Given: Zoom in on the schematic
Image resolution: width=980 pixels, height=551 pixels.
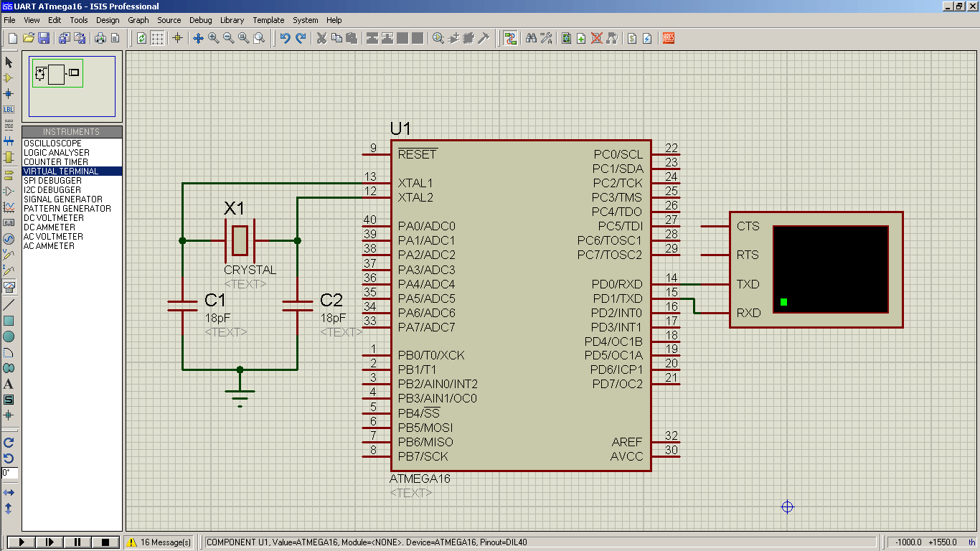Looking at the screenshot, I should [x=215, y=38].
